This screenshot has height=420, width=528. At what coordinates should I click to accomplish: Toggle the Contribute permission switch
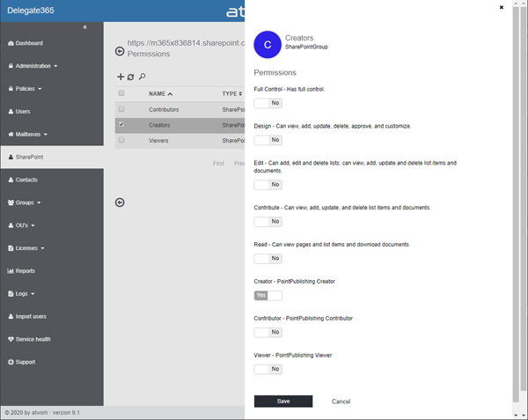coord(268,222)
